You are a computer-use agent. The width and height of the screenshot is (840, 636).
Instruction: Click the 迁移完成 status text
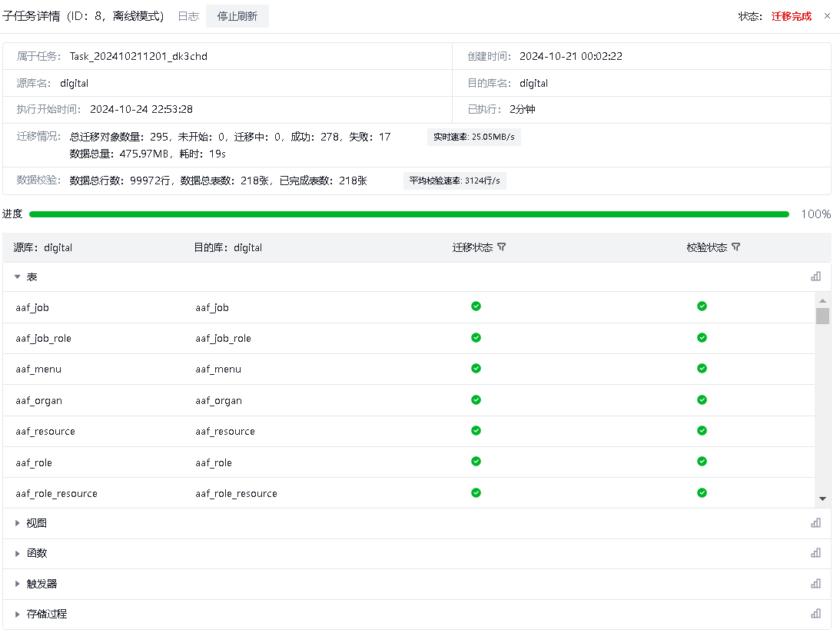tap(792, 17)
